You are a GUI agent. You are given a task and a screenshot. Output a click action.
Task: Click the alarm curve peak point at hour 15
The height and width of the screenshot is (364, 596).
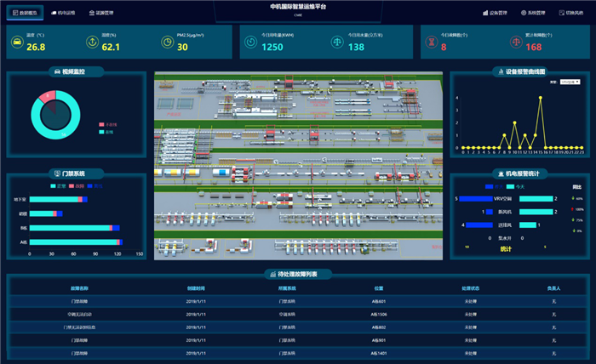[540, 96]
